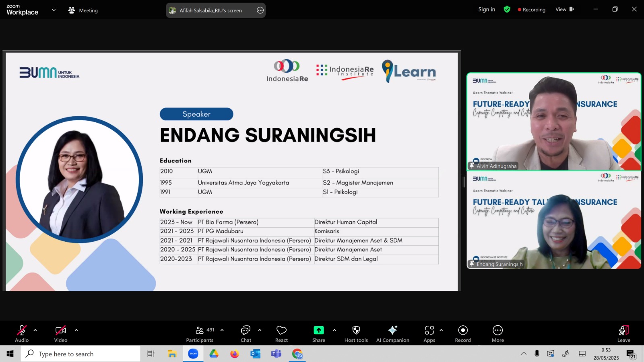The width and height of the screenshot is (644, 362).
Task: Open the Chat panel
Action: coord(246,334)
